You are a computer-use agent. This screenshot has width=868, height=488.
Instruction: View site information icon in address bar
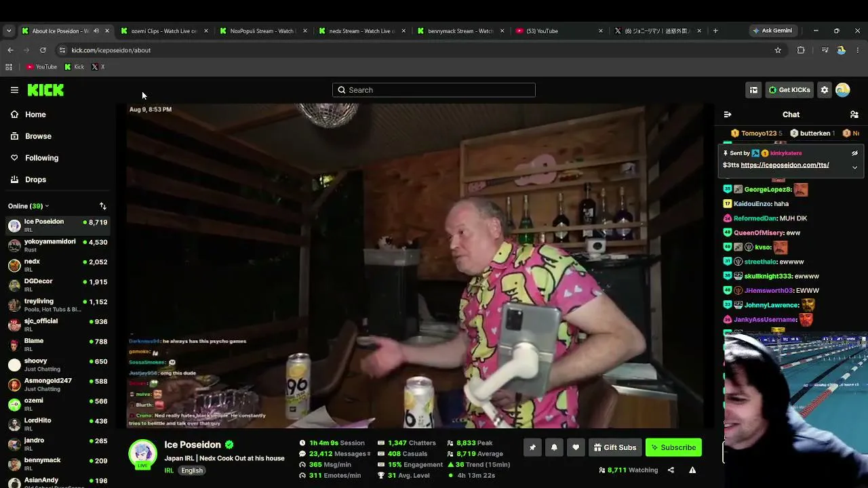coord(62,50)
